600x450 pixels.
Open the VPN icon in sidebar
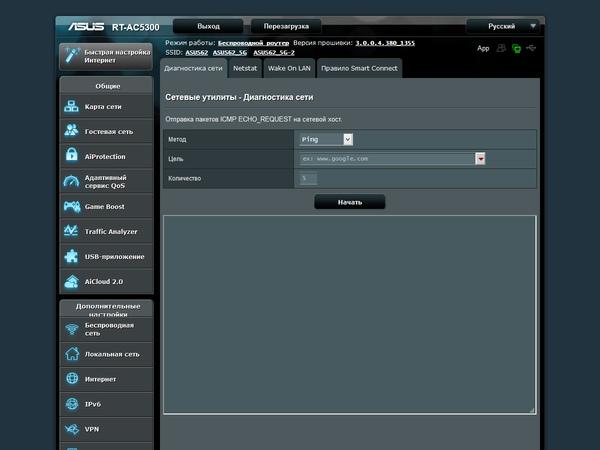72,429
